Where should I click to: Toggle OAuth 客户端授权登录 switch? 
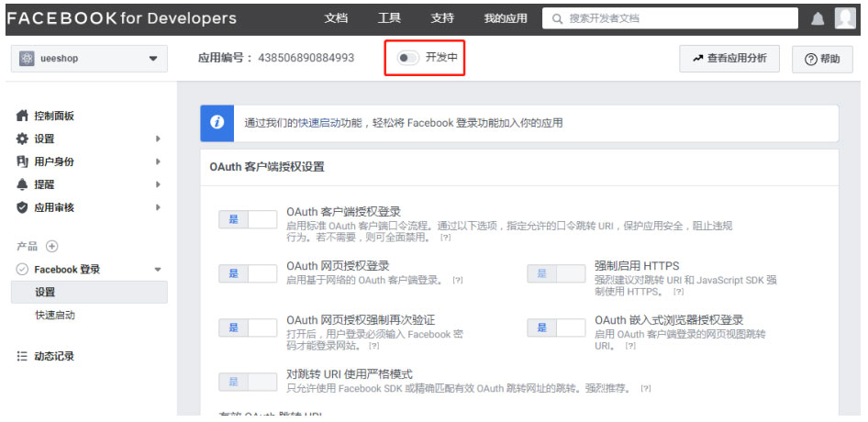pos(248,219)
